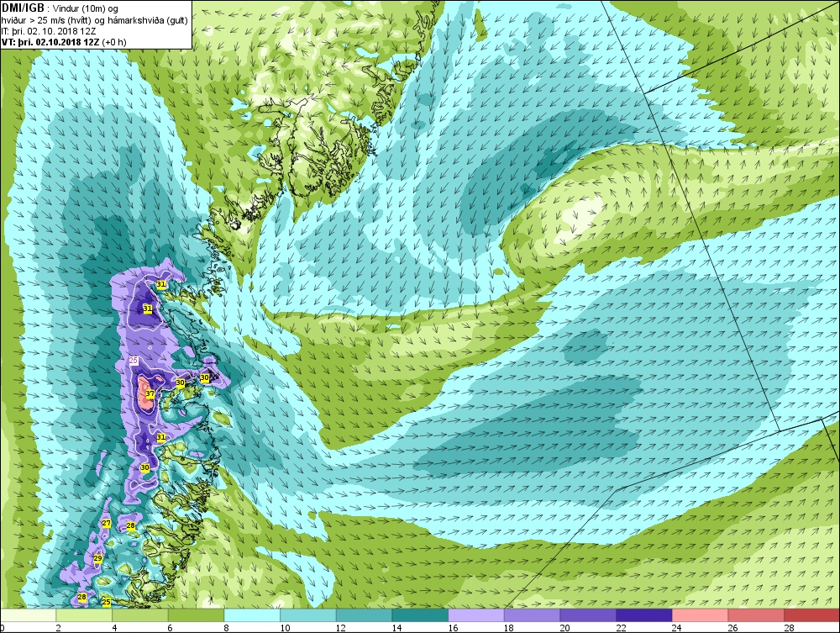The height and width of the screenshot is (633, 840).
Task: Click the legend scale number 16
Action: pos(453,628)
